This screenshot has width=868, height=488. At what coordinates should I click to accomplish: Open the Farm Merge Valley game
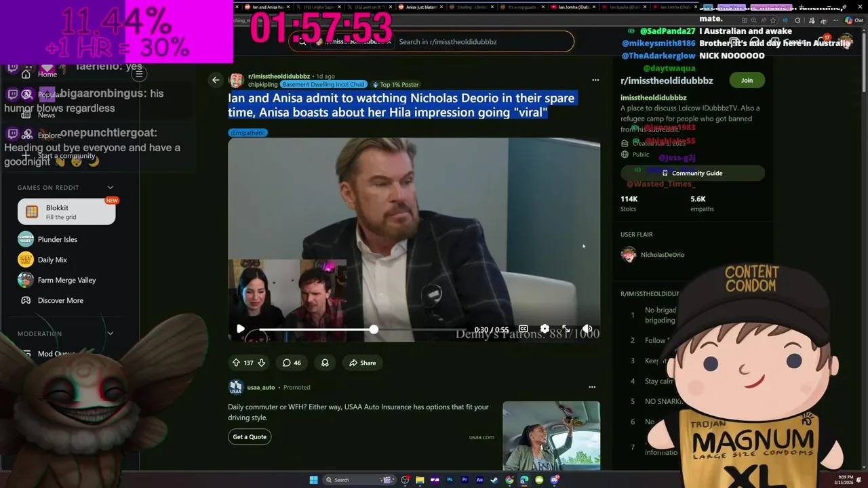[x=66, y=280]
